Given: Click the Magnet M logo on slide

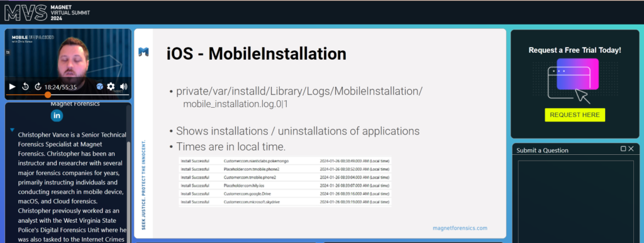Looking at the screenshot, I should click(x=143, y=52).
